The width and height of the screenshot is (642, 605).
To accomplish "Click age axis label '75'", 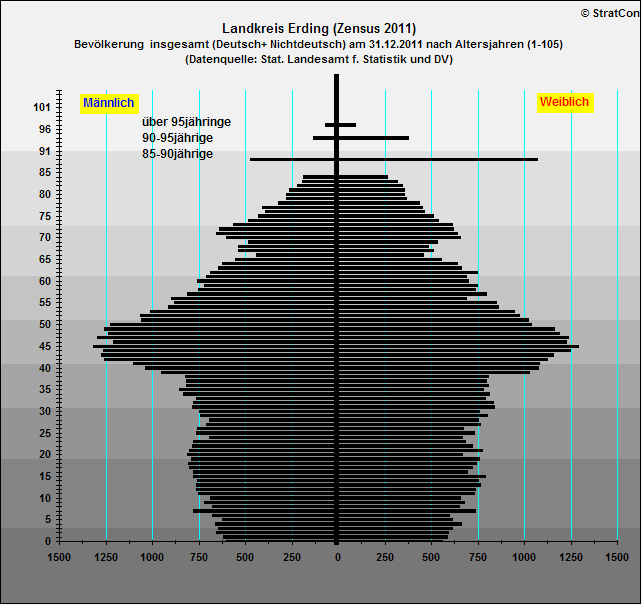I will [x=45, y=216].
